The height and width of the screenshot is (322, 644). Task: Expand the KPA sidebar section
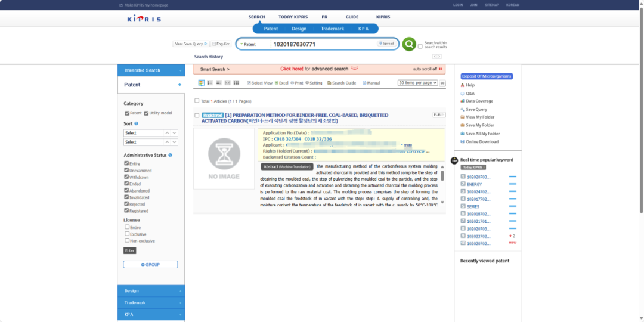click(x=151, y=314)
